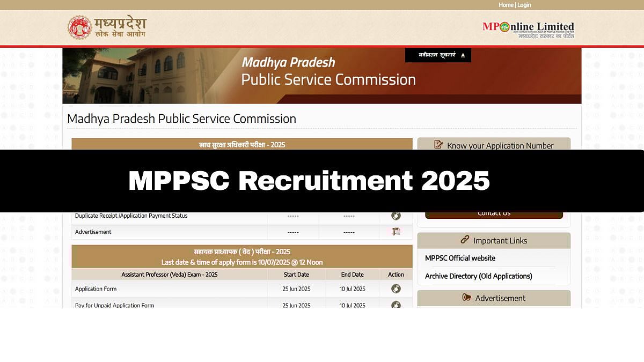Click the chain link icon beside Important Links
644x362 pixels.
(x=465, y=240)
